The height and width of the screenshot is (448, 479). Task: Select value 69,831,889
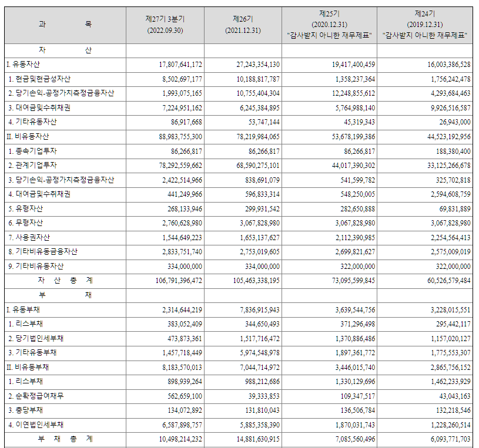[455, 209]
